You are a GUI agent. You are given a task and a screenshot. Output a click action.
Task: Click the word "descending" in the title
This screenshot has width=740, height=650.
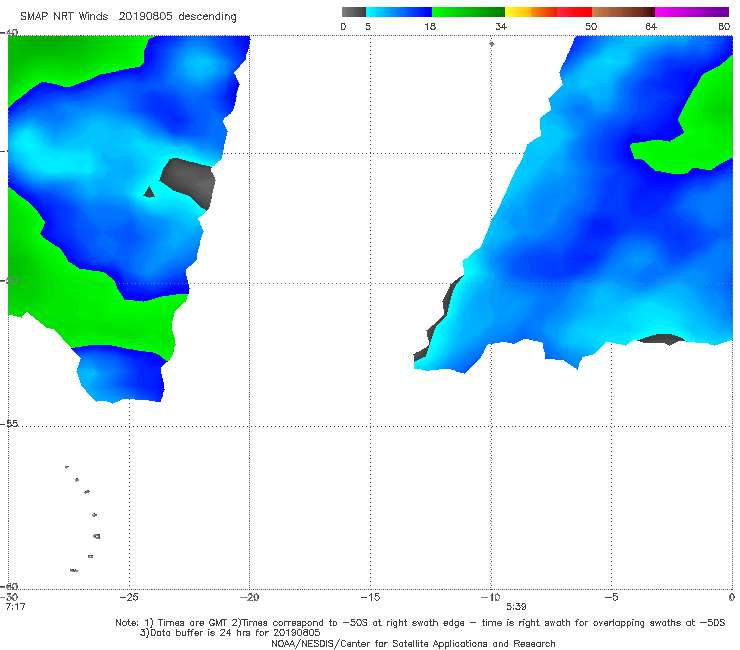(208, 17)
